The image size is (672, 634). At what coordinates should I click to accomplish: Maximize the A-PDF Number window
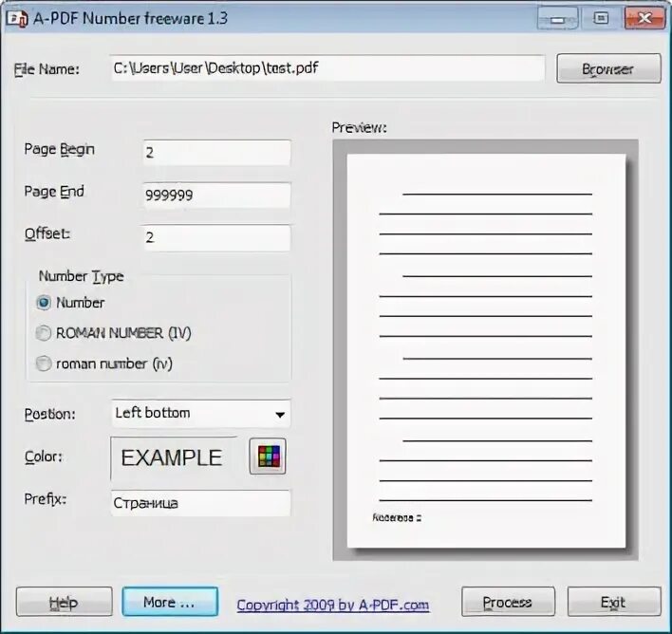coord(601,18)
